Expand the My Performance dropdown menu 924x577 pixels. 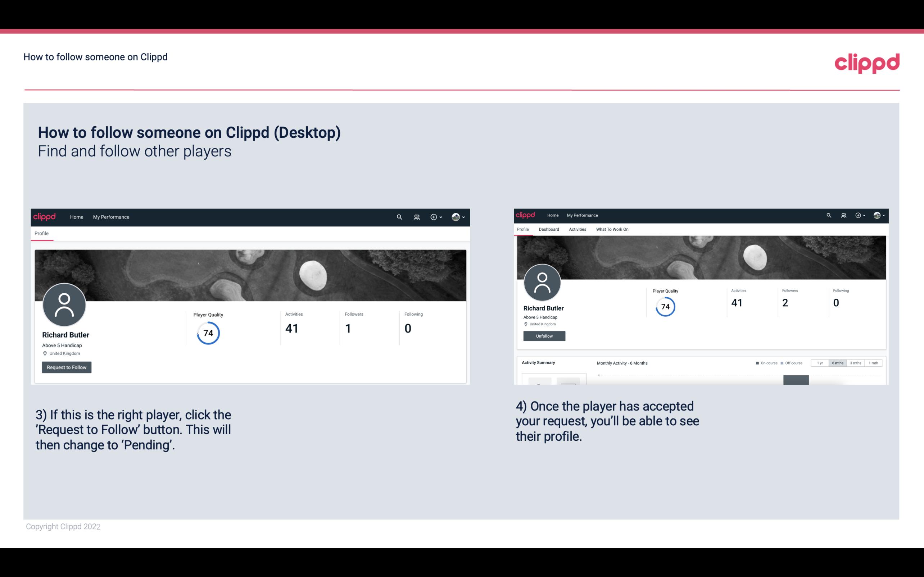111,217
